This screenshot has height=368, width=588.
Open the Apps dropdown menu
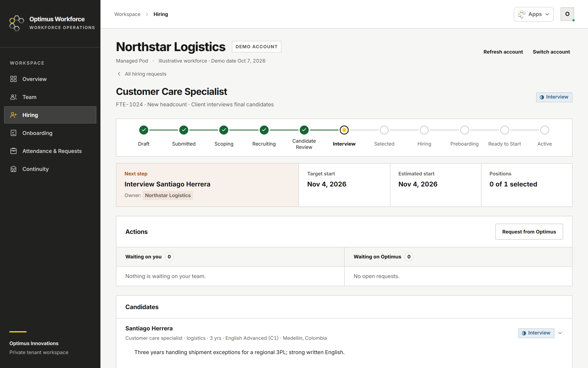click(533, 14)
